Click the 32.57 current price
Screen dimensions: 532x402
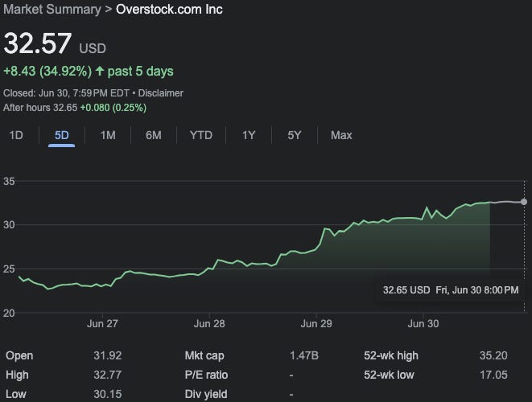(38, 43)
